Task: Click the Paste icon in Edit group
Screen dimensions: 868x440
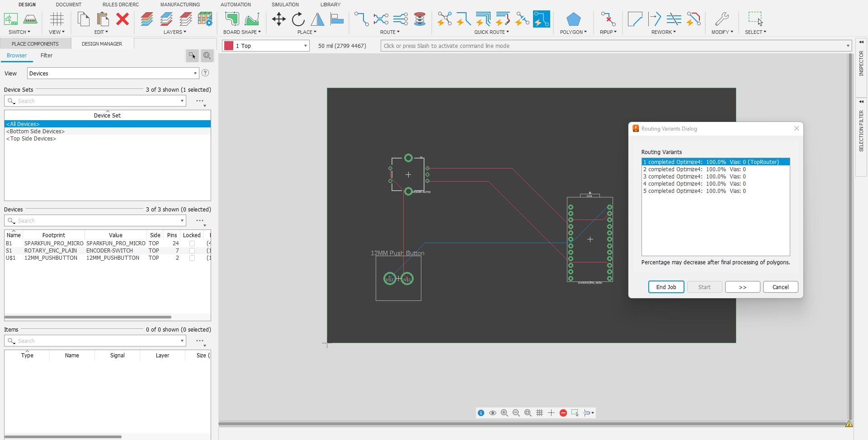Action: pyautogui.click(x=103, y=19)
